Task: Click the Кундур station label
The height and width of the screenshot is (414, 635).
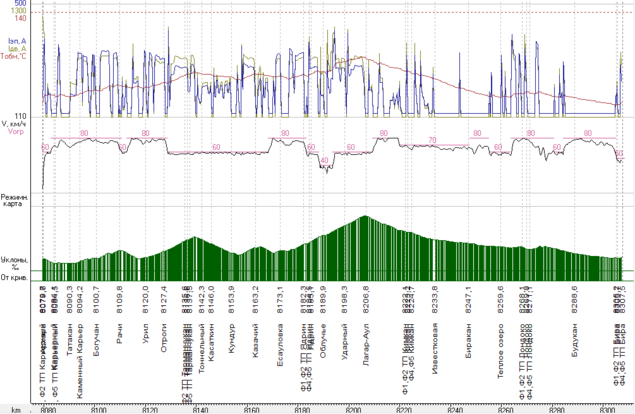Action: [231, 337]
